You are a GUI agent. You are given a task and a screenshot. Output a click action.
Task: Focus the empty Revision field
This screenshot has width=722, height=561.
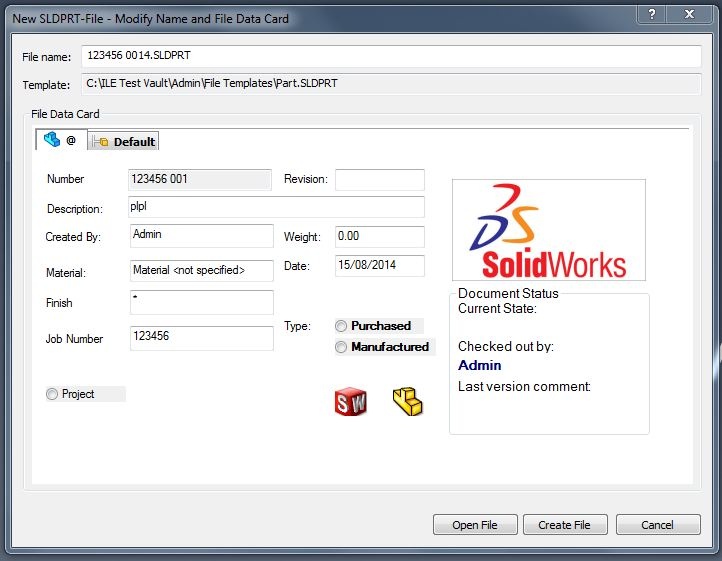pyautogui.click(x=380, y=180)
